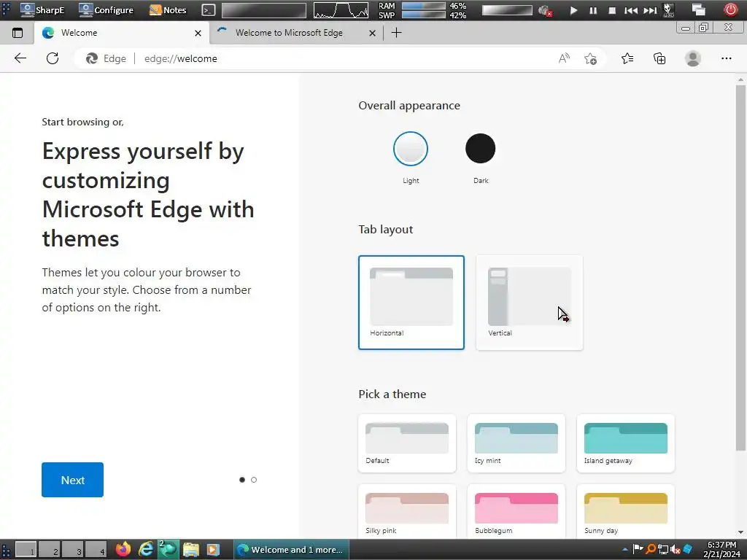
Task: Open the SharpE start menu
Action: click(42, 10)
